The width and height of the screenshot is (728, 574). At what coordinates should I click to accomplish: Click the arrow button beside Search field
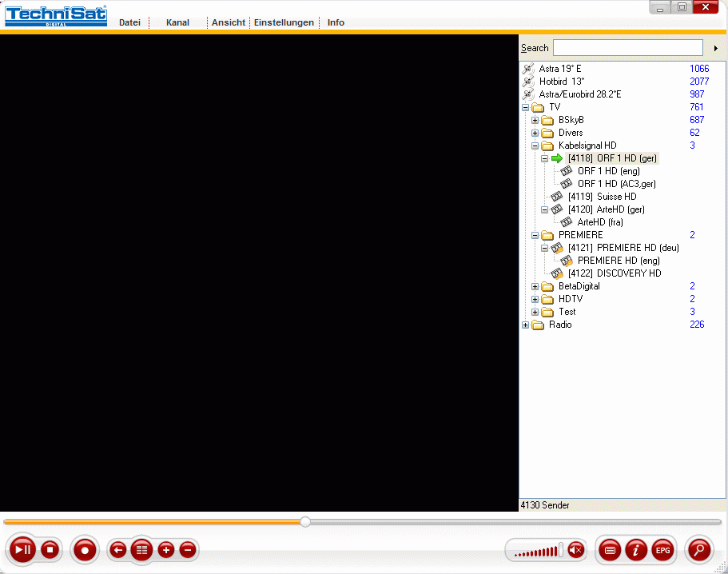(x=715, y=48)
